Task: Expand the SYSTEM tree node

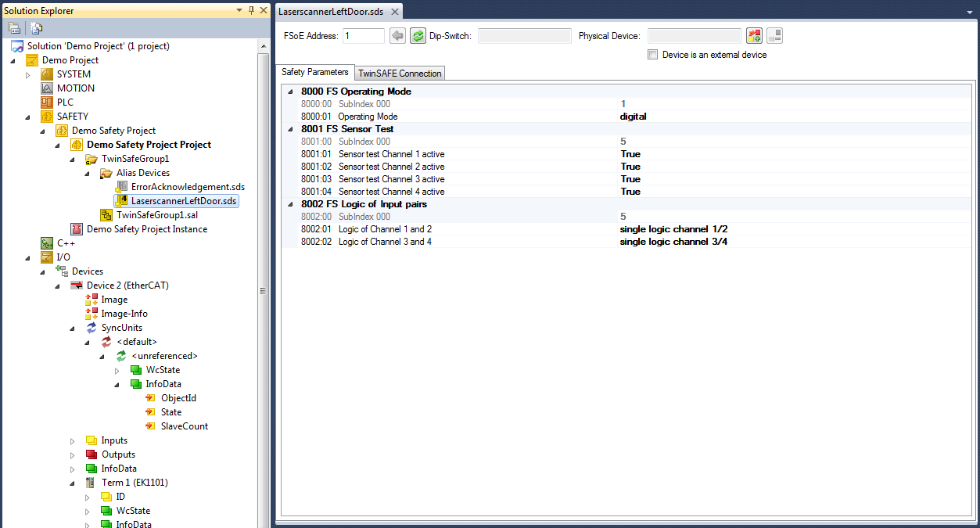Action: (28, 74)
